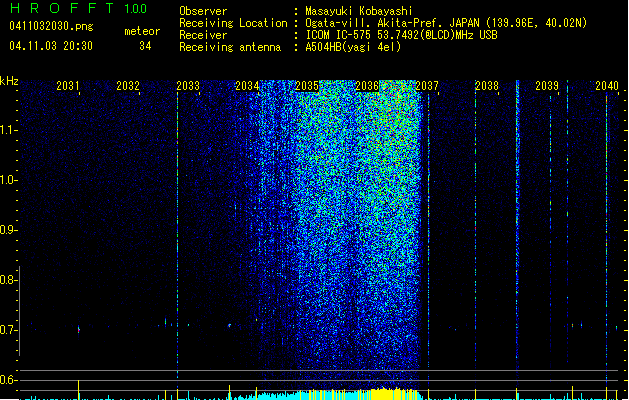The width and height of the screenshot is (629, 400).
Task: Click the 0.7 kHz frequency label
Action: (8, 330)
